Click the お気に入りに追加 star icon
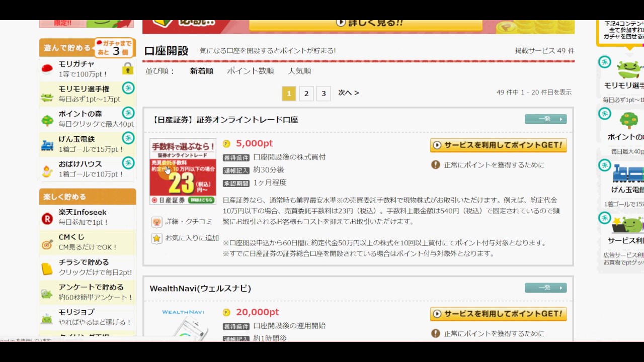The image size is (644, 362). tap(156, 238)
